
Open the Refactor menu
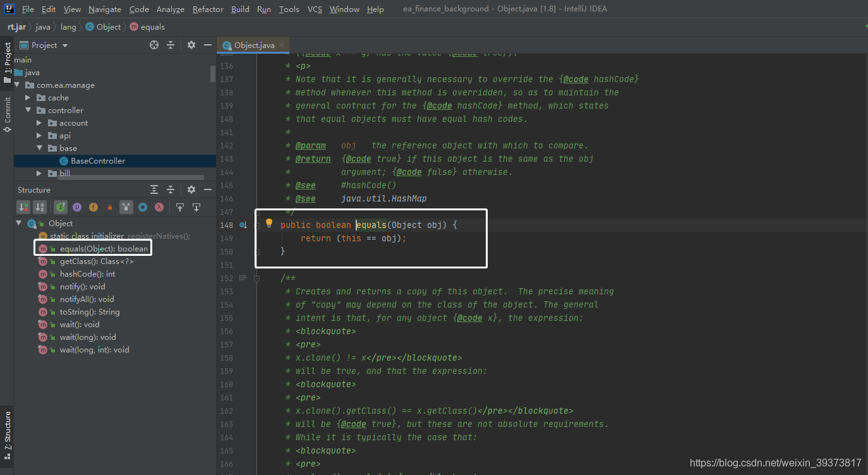(x=208, y=9)
